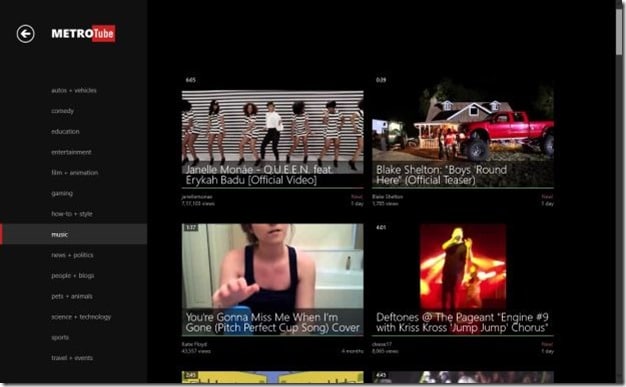Screen dimensions: 626x387
Task: Open the education category
Action: coord(65,131)
